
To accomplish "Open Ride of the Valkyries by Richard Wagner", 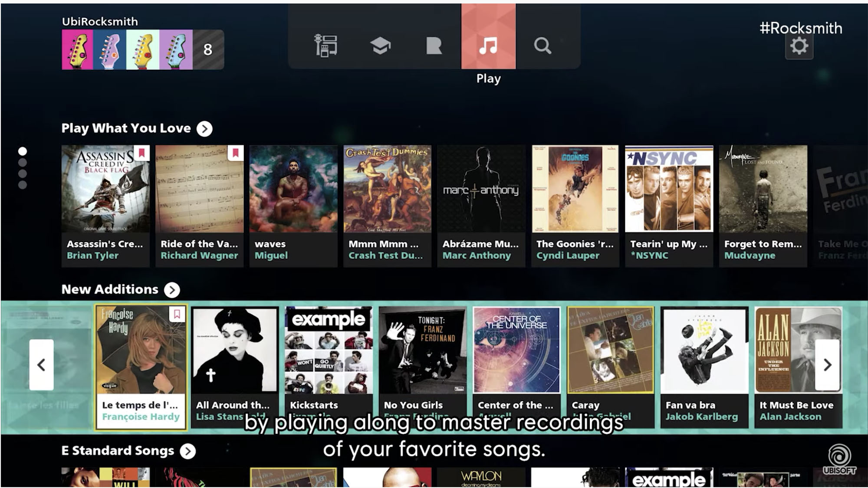I will (x=199, y=206).
